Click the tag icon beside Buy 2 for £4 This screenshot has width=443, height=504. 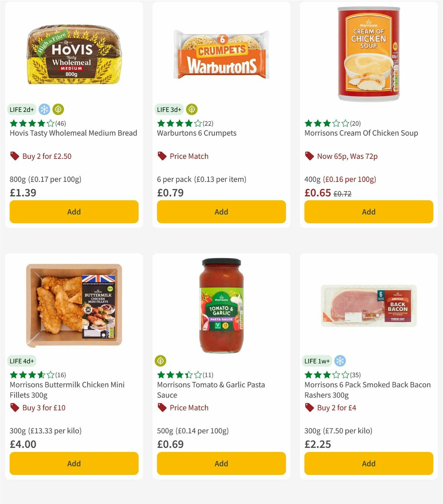309,408
